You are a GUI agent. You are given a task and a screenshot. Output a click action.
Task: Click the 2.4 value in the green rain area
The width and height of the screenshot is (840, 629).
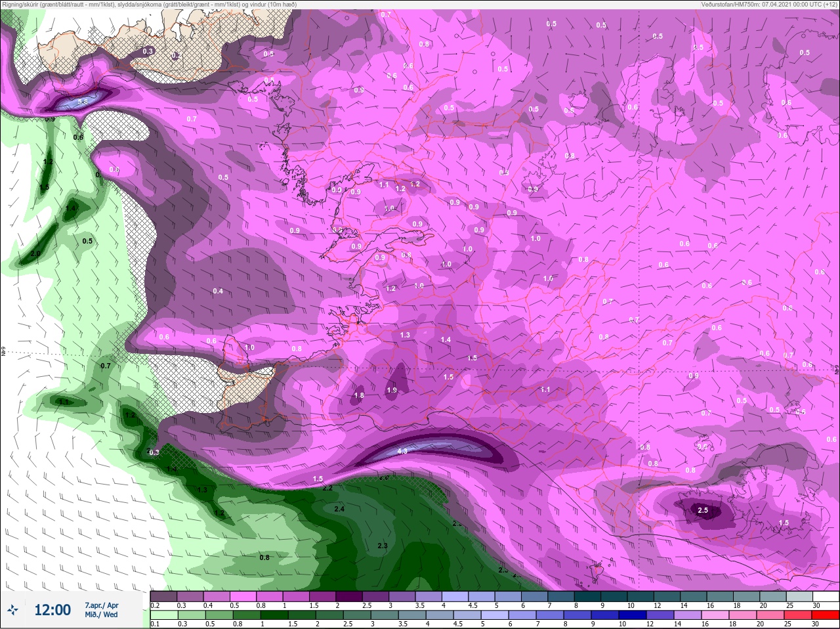pyautogui.click(x=339, y=510)
